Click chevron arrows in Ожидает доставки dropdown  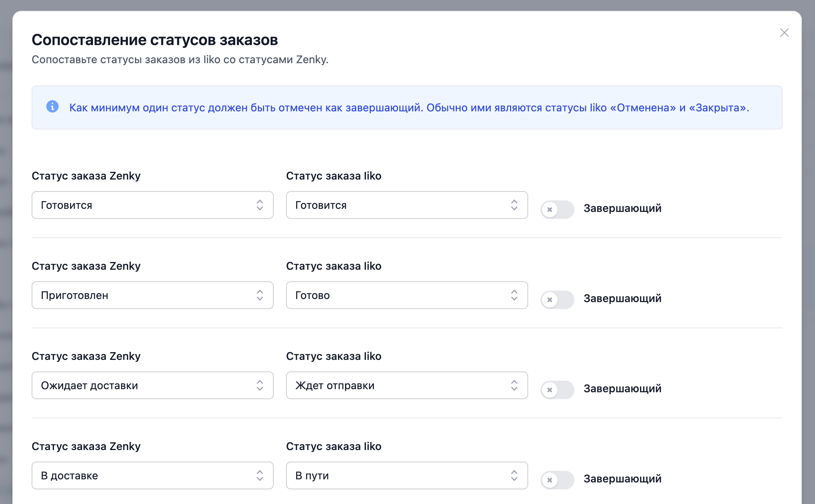point(259,385)
